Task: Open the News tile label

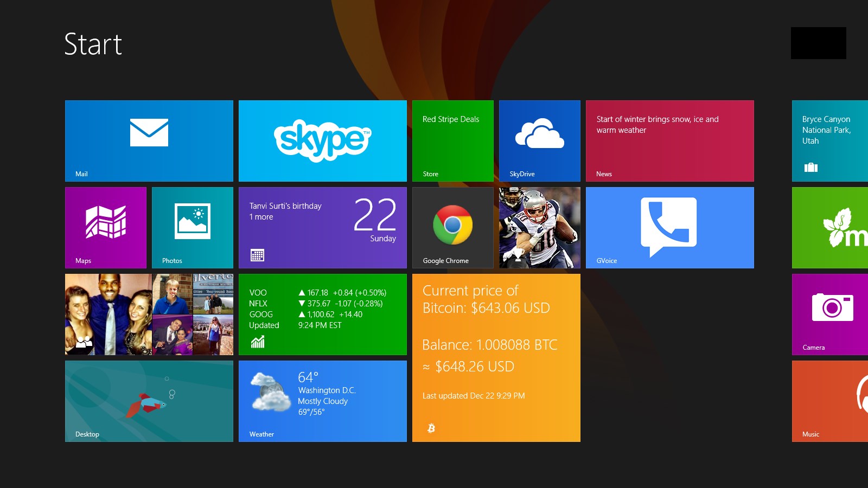Action: click(x=604, y=174)
